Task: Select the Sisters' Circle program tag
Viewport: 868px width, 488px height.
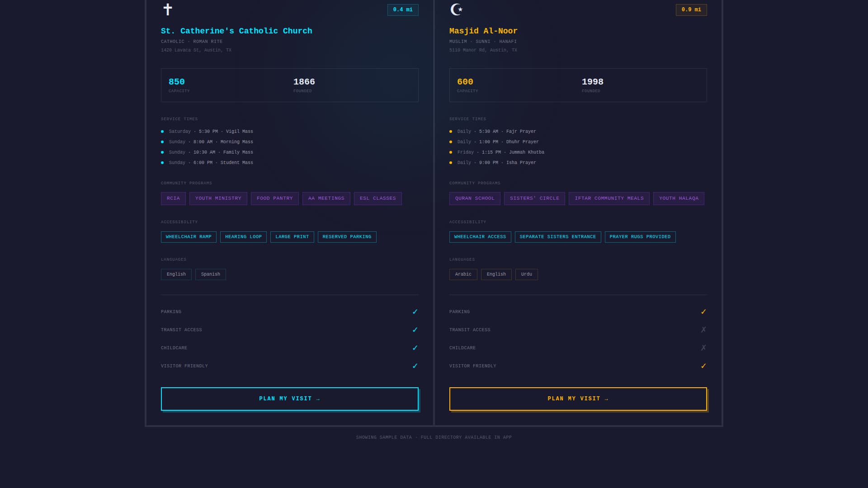Action: coord(534,198)
